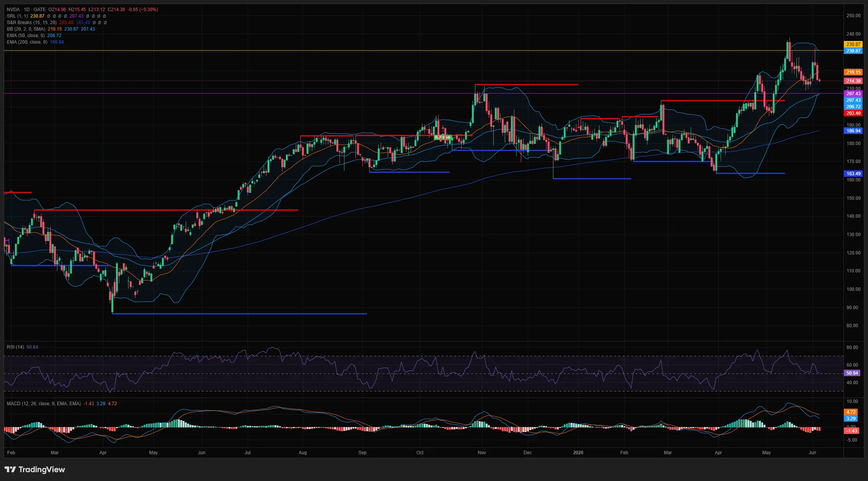Click the TradingView logo
The width and height of the screenshot is (868, 481).
pyautogui.click(x=35, y=470)
